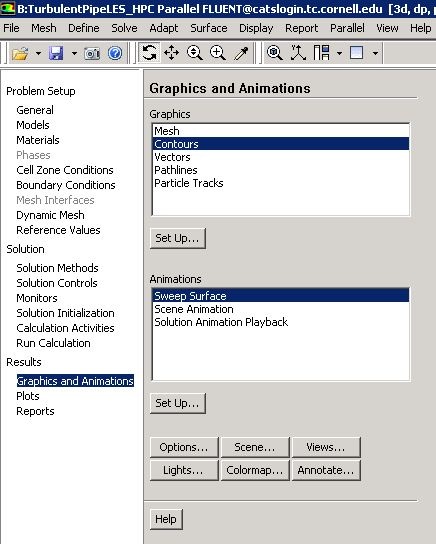Click the open file folder icon
Image resolution: width=436 pixels, height=544 pixels.
click(x=20, y=53)
